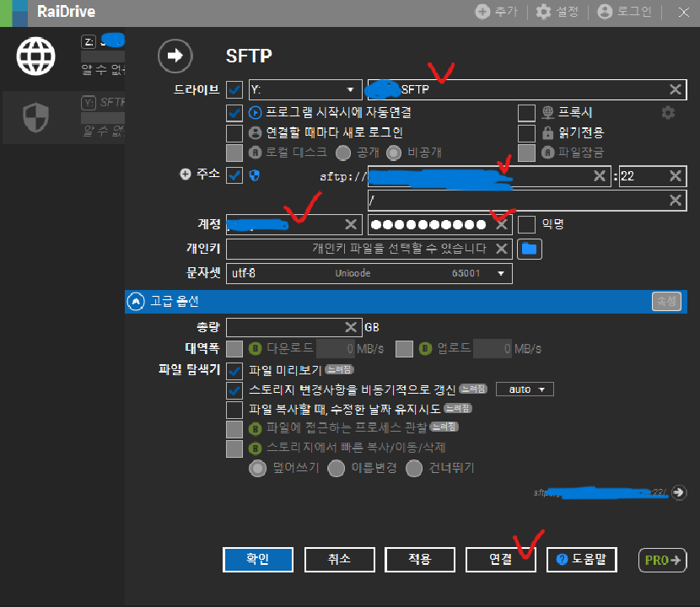Click the 적용 apply button
The width and height of the screenshot is (700, 607).
tap(420, 559)
